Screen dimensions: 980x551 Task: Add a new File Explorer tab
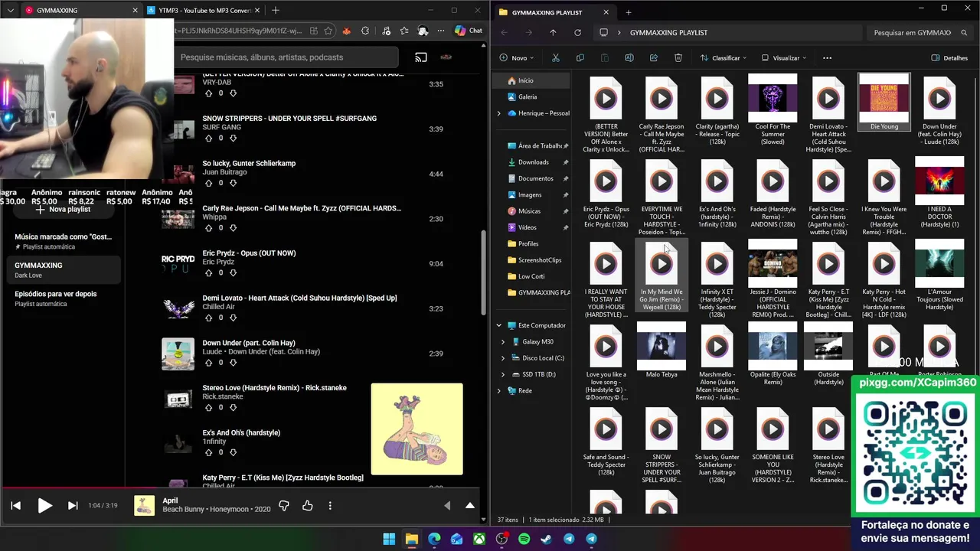629,12
